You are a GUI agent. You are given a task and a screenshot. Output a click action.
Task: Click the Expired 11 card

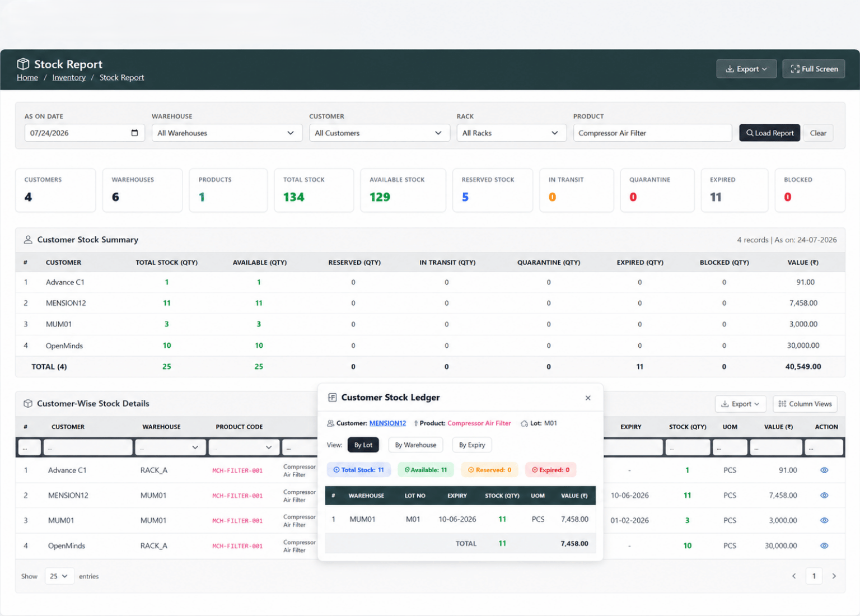point(734,190)
